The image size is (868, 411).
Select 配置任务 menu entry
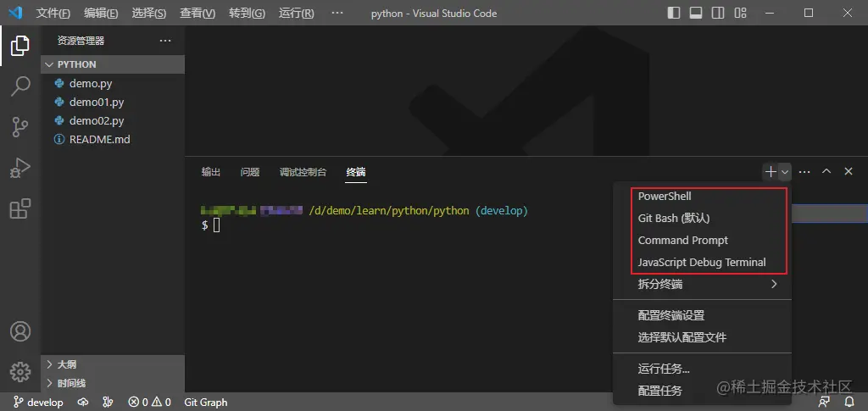(703, 392)
